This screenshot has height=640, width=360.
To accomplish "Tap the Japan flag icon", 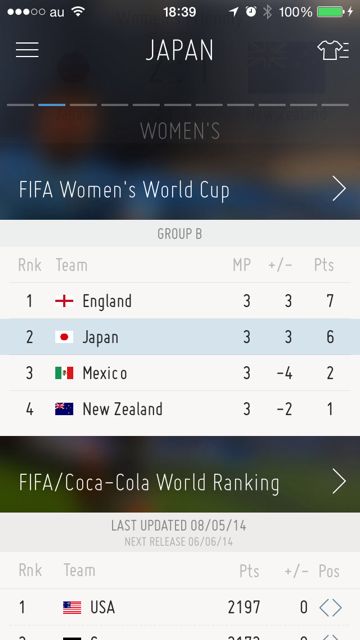I will [x=64, y=337].
